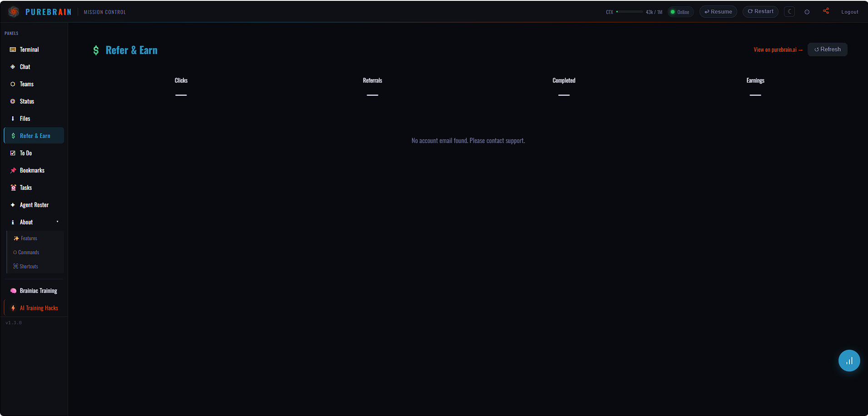
Task: Click the Referrals stat card
Action: coord(372,87)
